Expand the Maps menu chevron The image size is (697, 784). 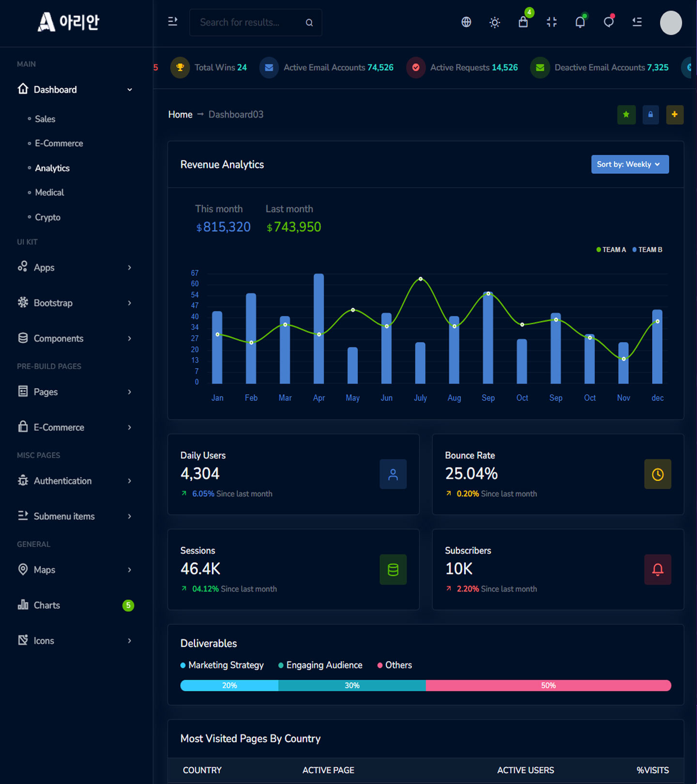click(130, 570)
